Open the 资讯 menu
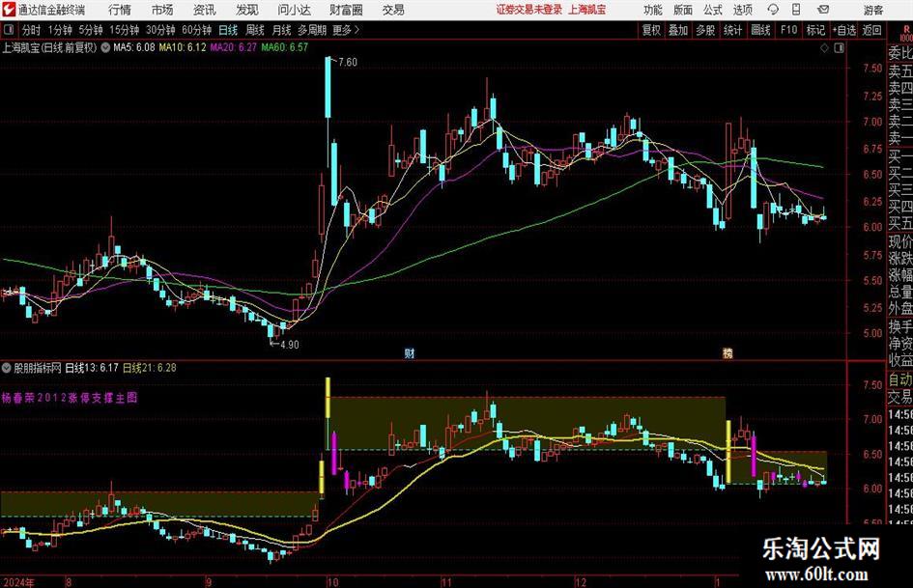Screen dimensions: 913x588 tap(205, 10)
